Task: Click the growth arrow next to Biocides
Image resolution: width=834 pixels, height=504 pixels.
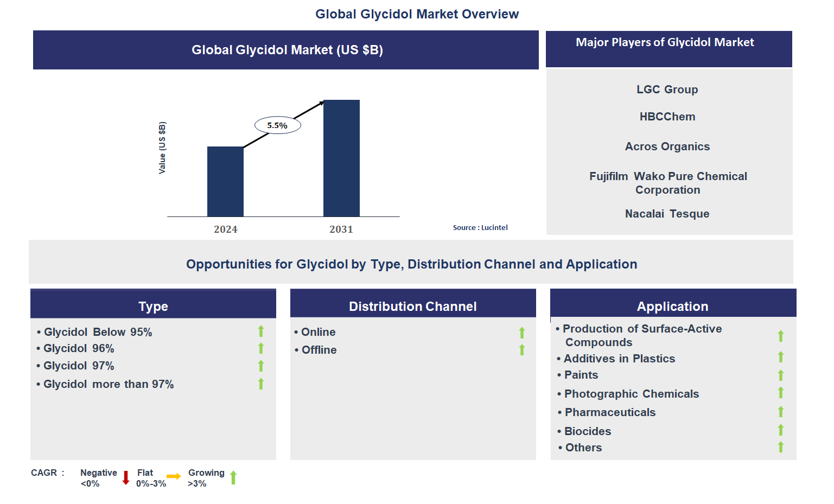Action: click(x=781, y=430)
